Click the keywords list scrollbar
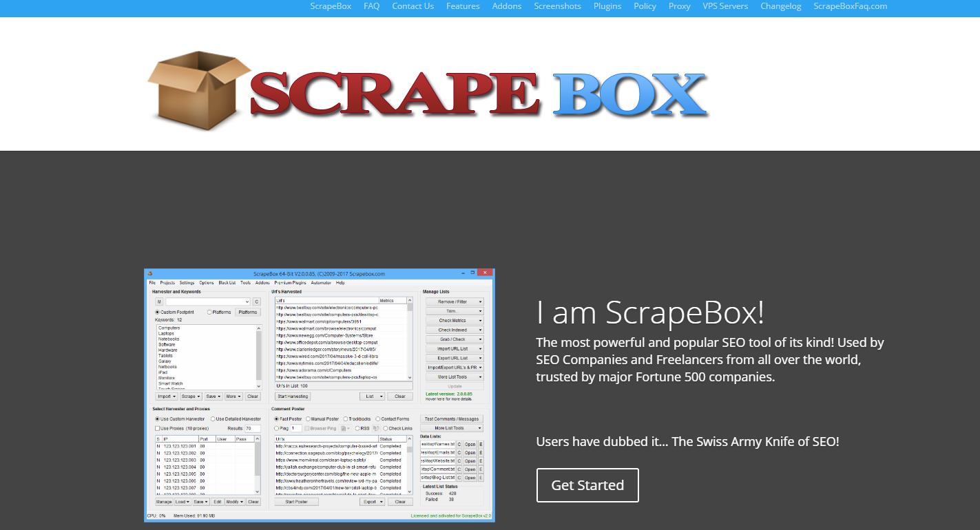980x530 pixels. pos(259,357)
